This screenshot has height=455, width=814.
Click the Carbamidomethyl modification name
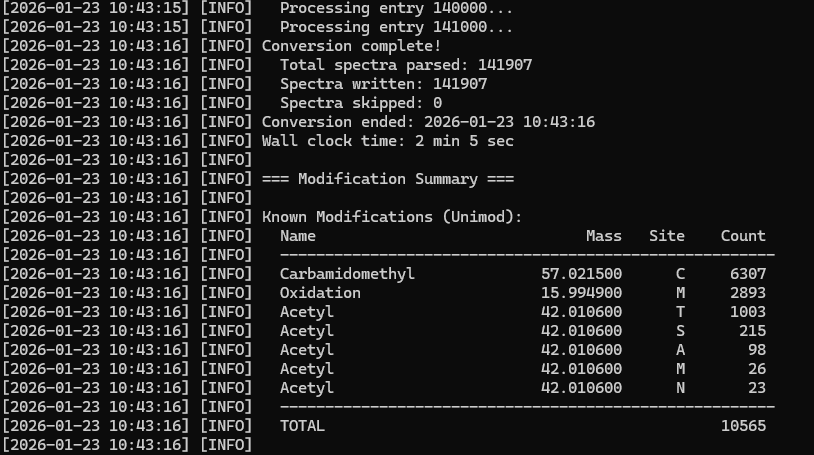[347, 274]
